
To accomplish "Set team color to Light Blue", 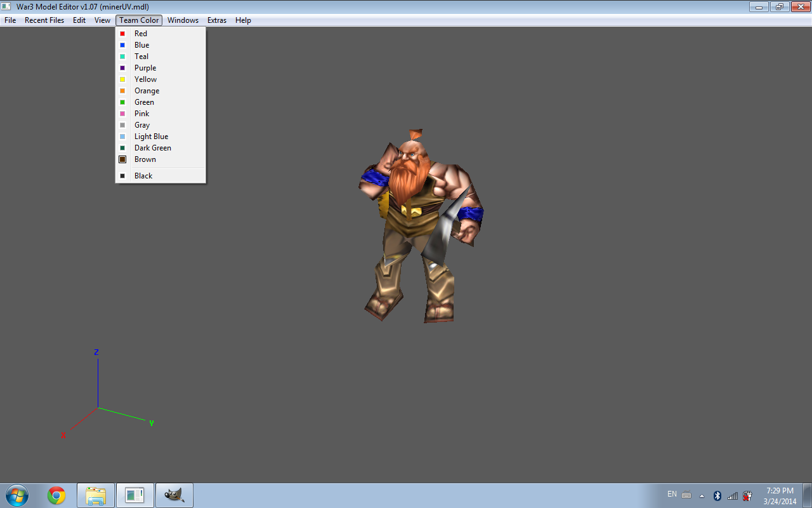I will pyautogui.click(x=160, y=137).
